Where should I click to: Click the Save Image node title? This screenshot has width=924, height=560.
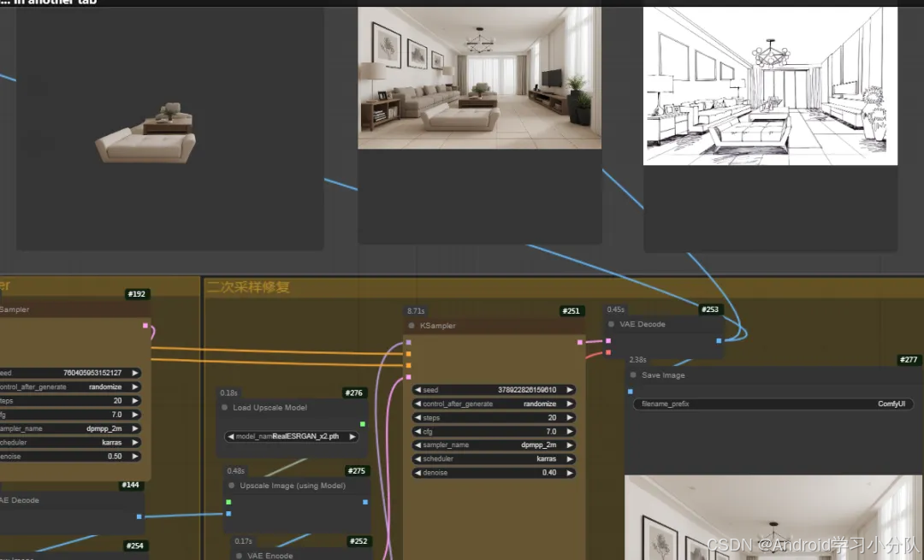pyautogui.click(x=663, y=375)
